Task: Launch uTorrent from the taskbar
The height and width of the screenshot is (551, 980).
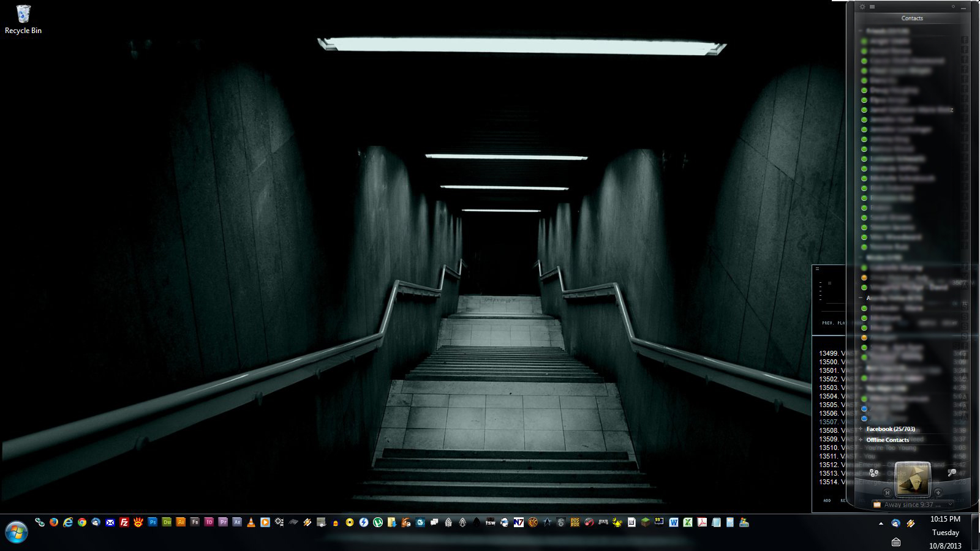Action: pos(378,522)
